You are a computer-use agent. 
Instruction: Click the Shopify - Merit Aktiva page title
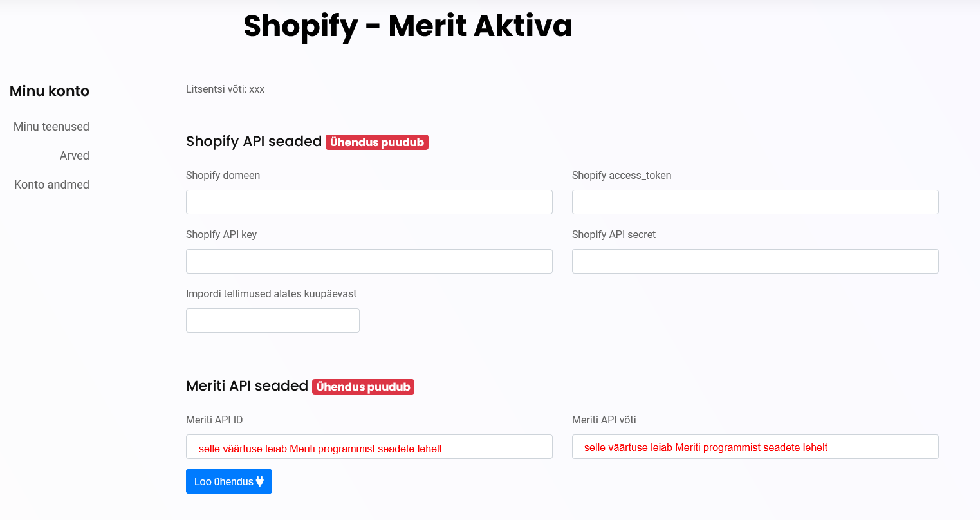coord(407,26)
